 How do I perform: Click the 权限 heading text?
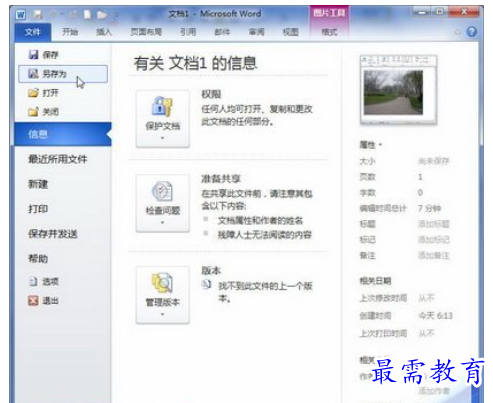(211, 94)
